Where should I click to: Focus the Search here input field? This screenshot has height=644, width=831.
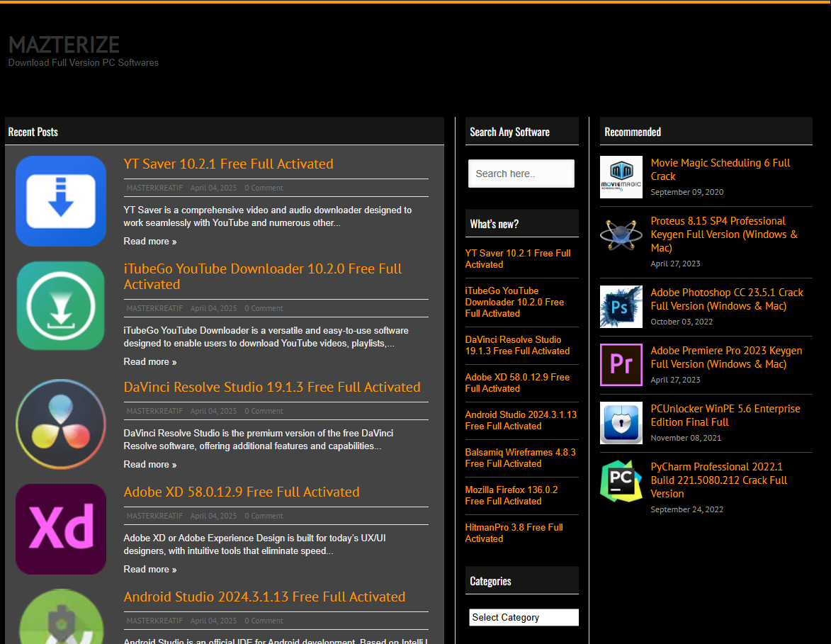pos(521,174)
